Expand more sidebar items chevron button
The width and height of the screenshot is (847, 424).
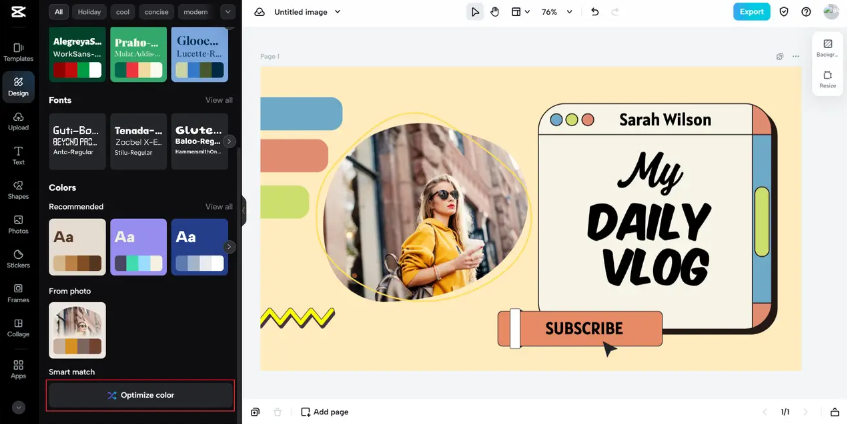tap(18, 408)
